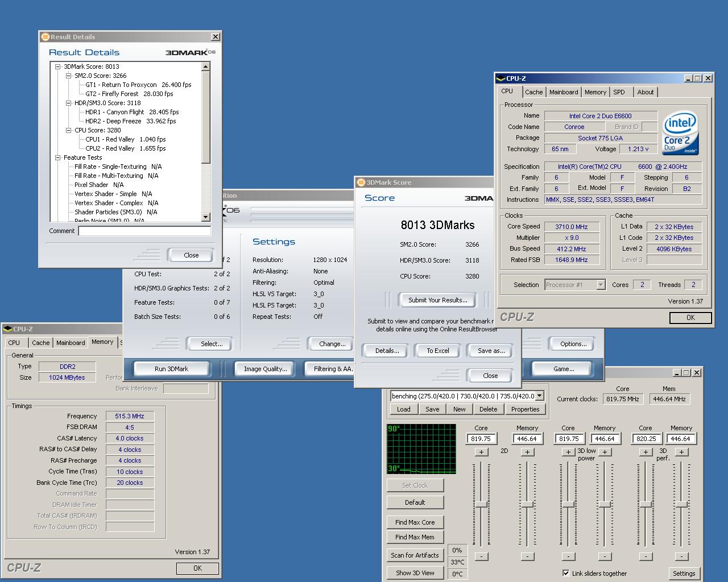The image size is (728, 582).
Task: Switch to Cache tab in CPU-Z processor window
Action: click(x=533, y=92)
